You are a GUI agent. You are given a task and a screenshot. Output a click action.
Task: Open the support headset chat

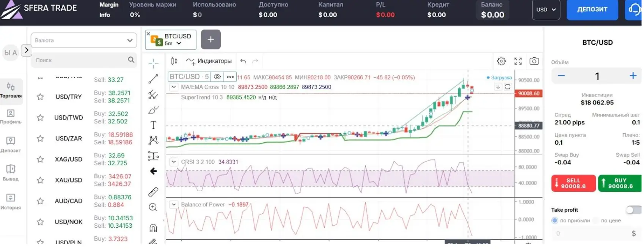point(633,10)
